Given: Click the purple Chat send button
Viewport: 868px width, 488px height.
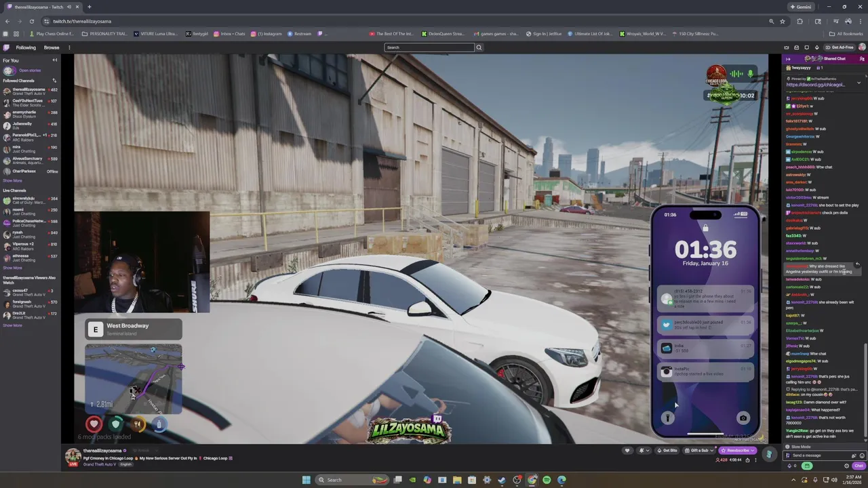Looking at the screenshot, I should (x=859, y=466).
